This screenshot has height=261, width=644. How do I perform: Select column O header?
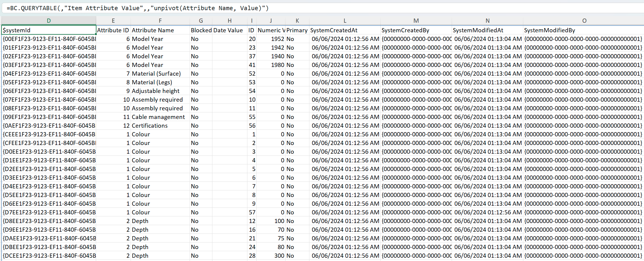point(583,21)
